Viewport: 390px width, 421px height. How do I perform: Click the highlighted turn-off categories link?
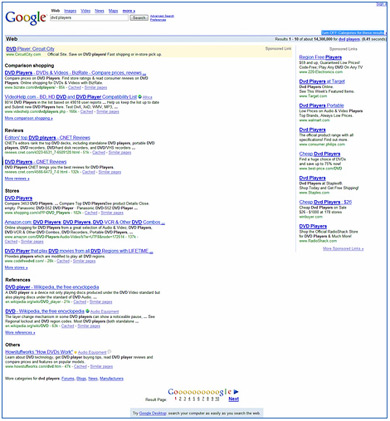click(353, 33)
